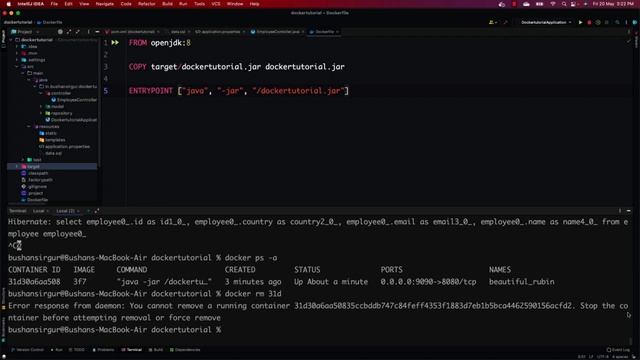Select Dockerfile in project tree
This screenshot has height=360, width=640.
point(35,200)
